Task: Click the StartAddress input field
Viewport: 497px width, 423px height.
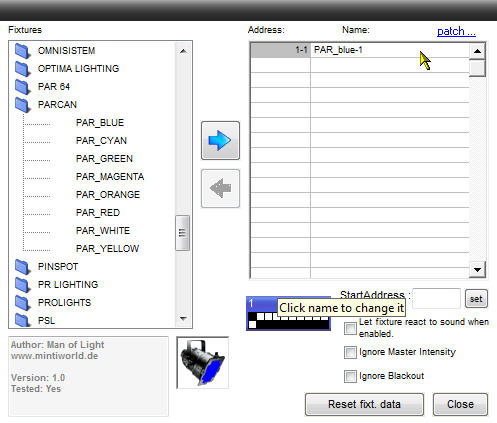Action: [436, 299]
